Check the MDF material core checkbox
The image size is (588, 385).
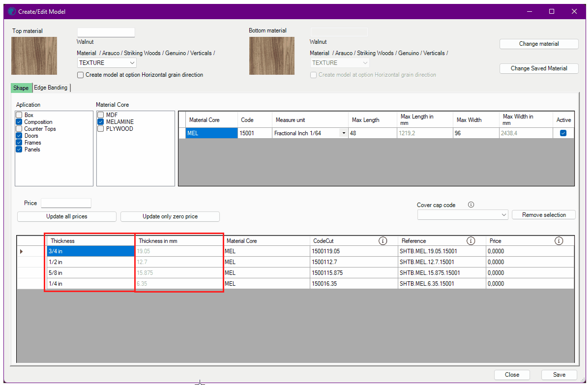(x=100, y=115)
